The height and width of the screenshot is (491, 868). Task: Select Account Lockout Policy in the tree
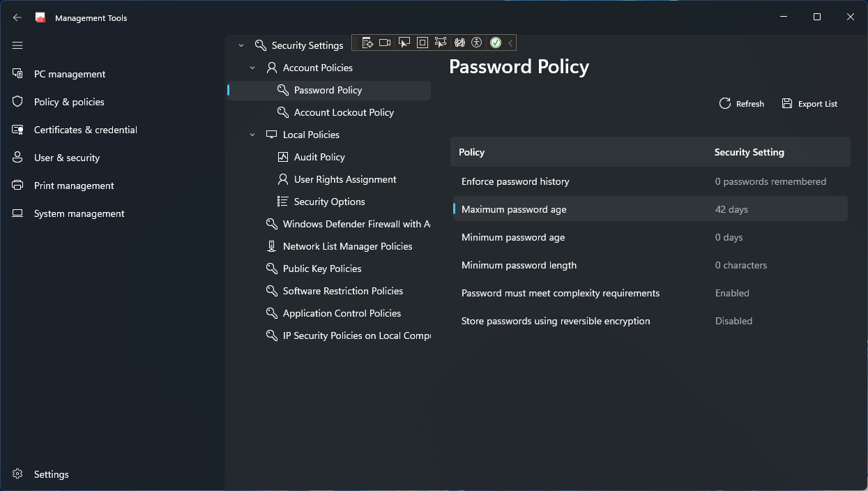[x=344, y=112]
